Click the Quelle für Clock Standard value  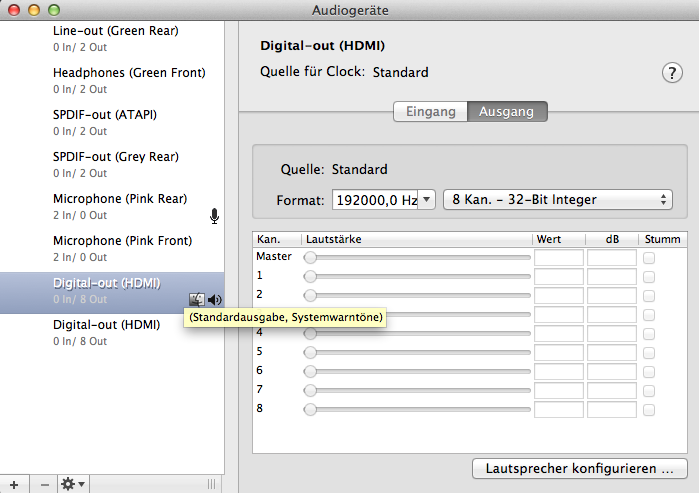(400, 72)
